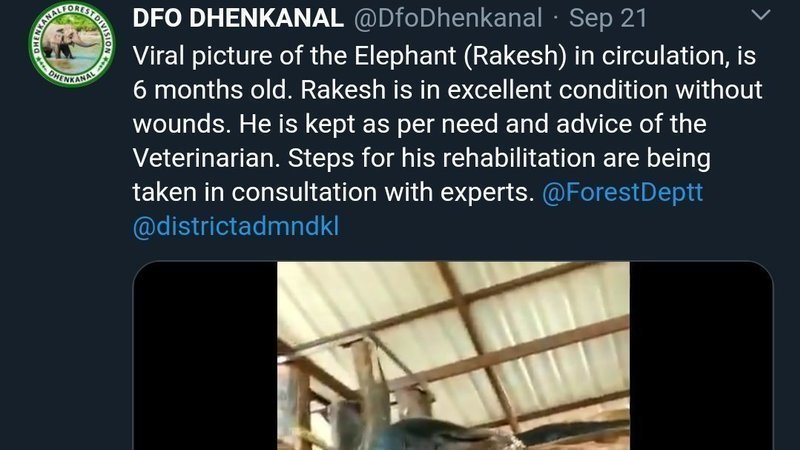
Task: Open the Sep 21 tweet timestamp
Action: (x=608, y=18)
